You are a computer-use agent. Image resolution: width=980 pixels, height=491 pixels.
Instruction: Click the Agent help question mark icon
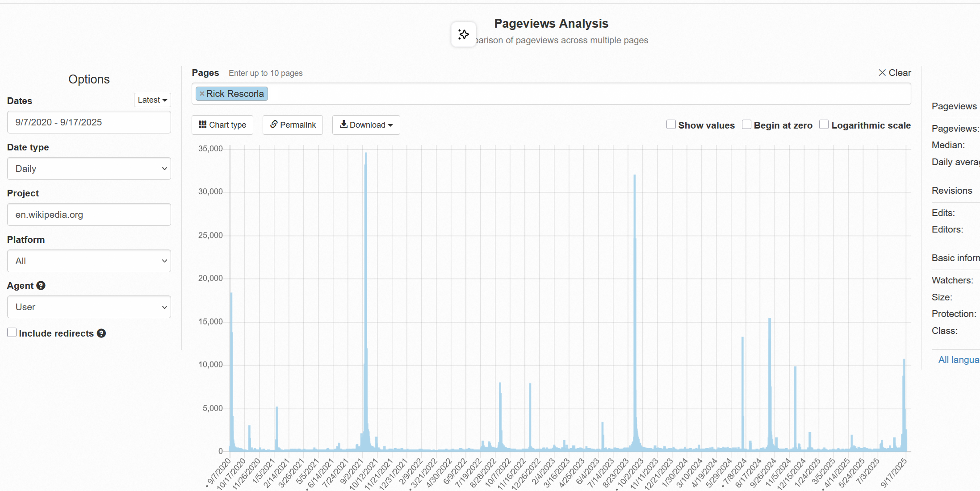pyautogui.click(x=41, y=286)
